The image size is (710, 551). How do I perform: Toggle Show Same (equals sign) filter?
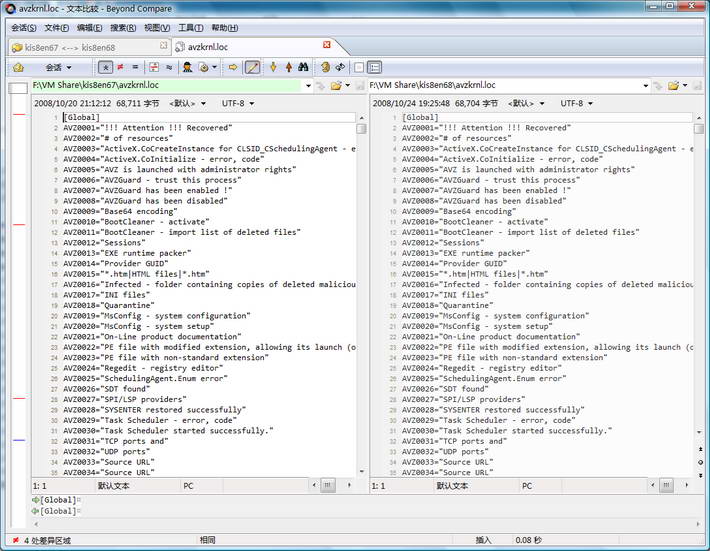(x=135, y=67)
